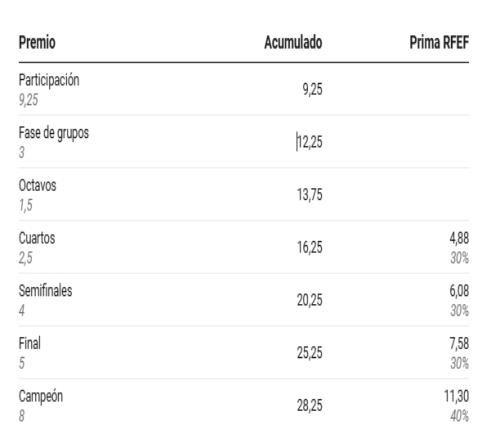The height and width of the screenshot is (440, 500).
Task: Select the Semifinales row label
Action: [x=45, y=291]
